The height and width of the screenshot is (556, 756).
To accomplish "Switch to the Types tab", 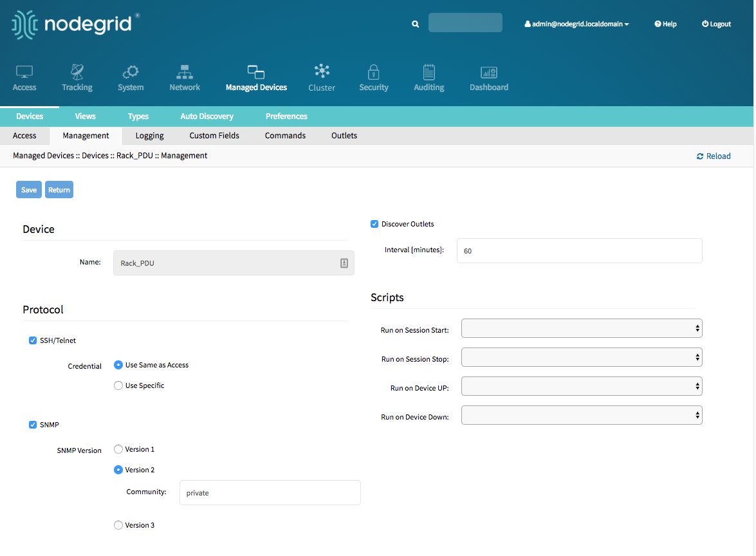I will (138, 116).
